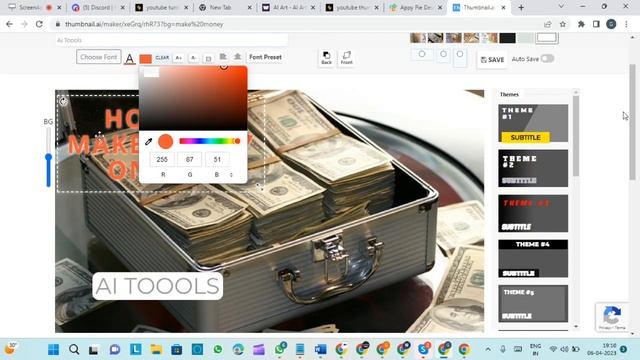
Task: Click the AI Toools text input field
Action: [171, 40]
